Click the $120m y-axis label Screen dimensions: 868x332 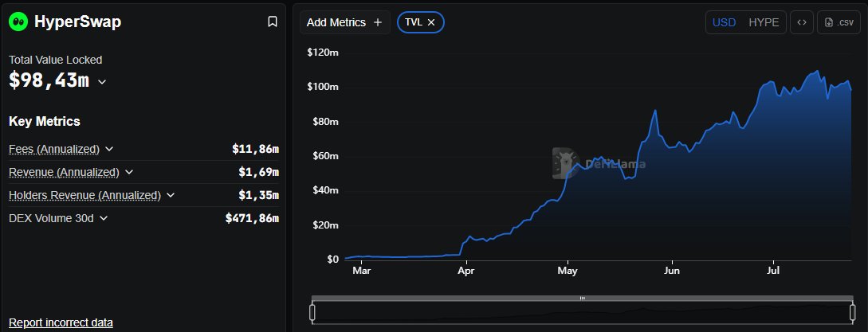(x=323, y=53)
